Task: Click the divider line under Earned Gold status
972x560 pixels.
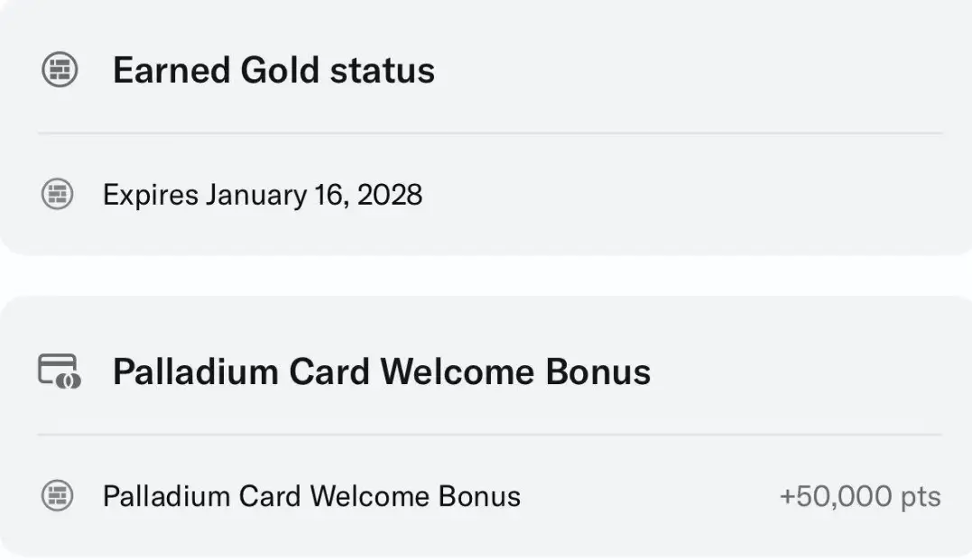Action: pos(489,133)
